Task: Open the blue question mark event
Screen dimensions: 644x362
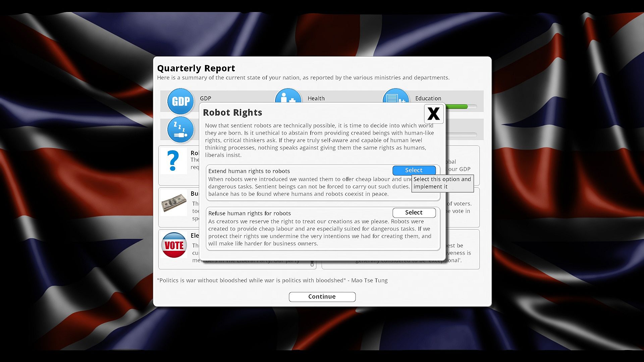Action: pos(173,161)
